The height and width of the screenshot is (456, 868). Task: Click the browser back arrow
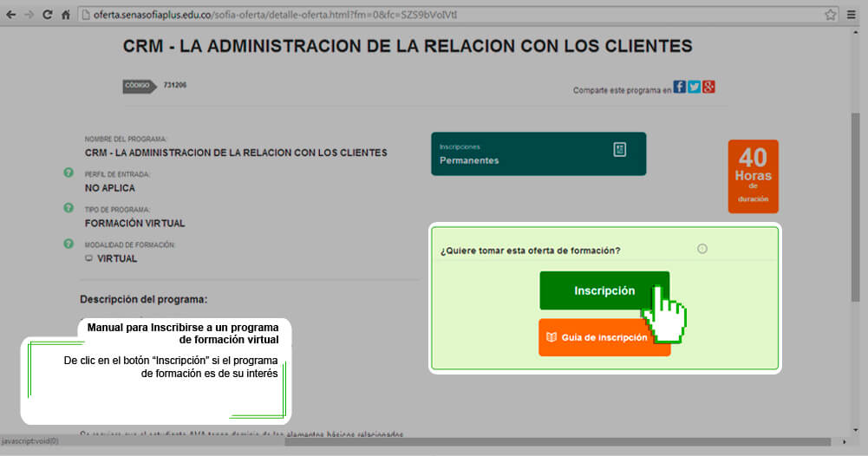tap(10, 15)
